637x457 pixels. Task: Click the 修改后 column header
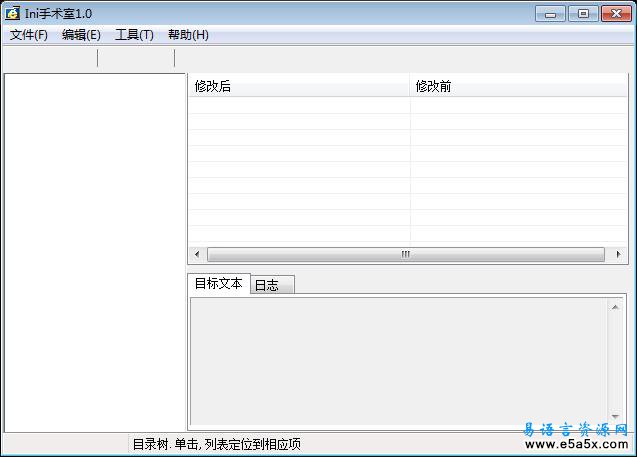point(299,86)
